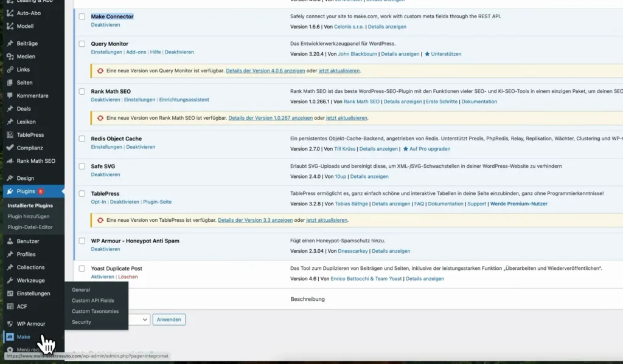Click the Medien sidebar icon

pyautogui.click(x=10, y=57)
